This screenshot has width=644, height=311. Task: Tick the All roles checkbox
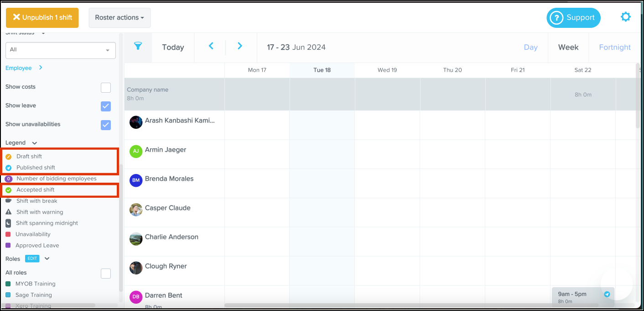106,273
